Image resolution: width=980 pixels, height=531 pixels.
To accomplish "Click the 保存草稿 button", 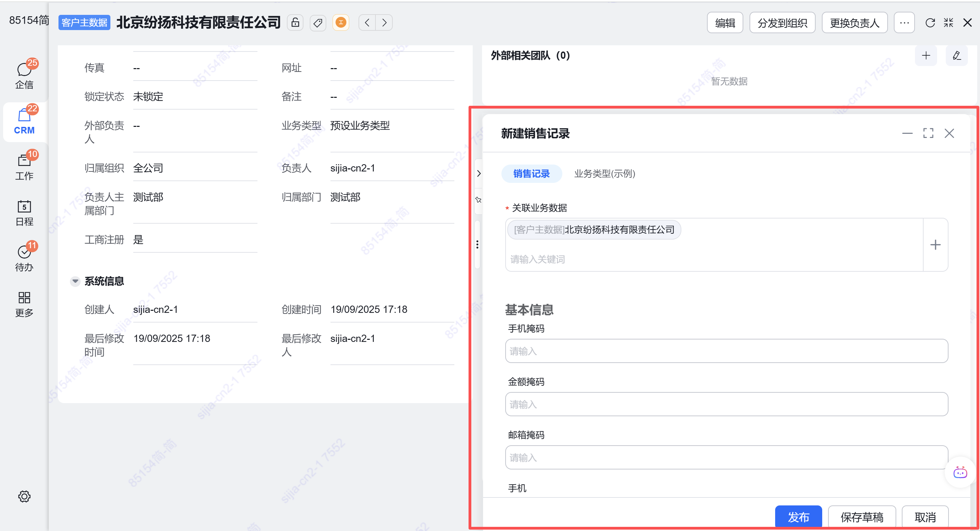I will point(862,516).
